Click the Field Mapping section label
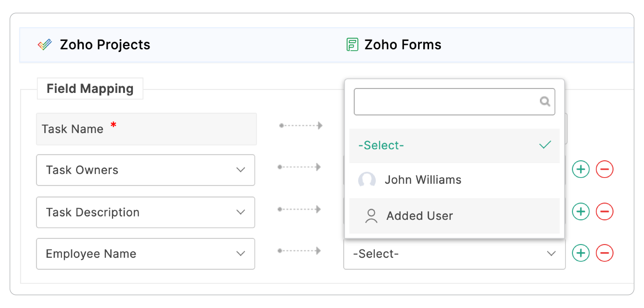The height and width of the screenshot is (308, 644). tap(90, 89)
